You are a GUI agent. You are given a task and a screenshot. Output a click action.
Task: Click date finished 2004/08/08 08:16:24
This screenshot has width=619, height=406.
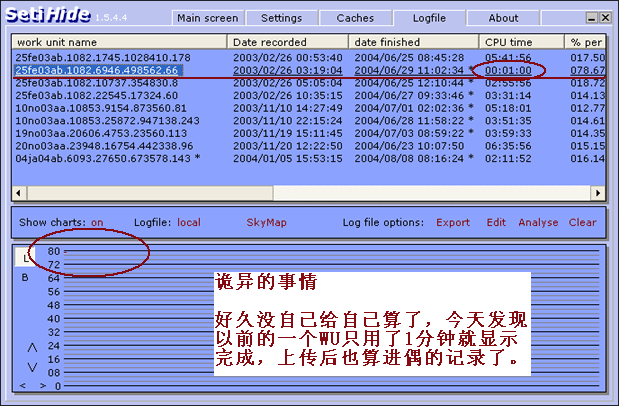tap(409, 159)
